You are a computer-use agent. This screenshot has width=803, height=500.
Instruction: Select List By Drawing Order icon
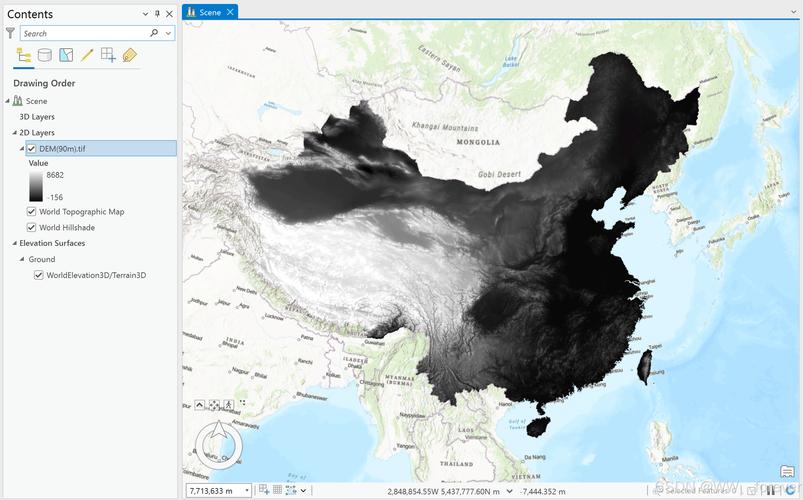[24, 55]
